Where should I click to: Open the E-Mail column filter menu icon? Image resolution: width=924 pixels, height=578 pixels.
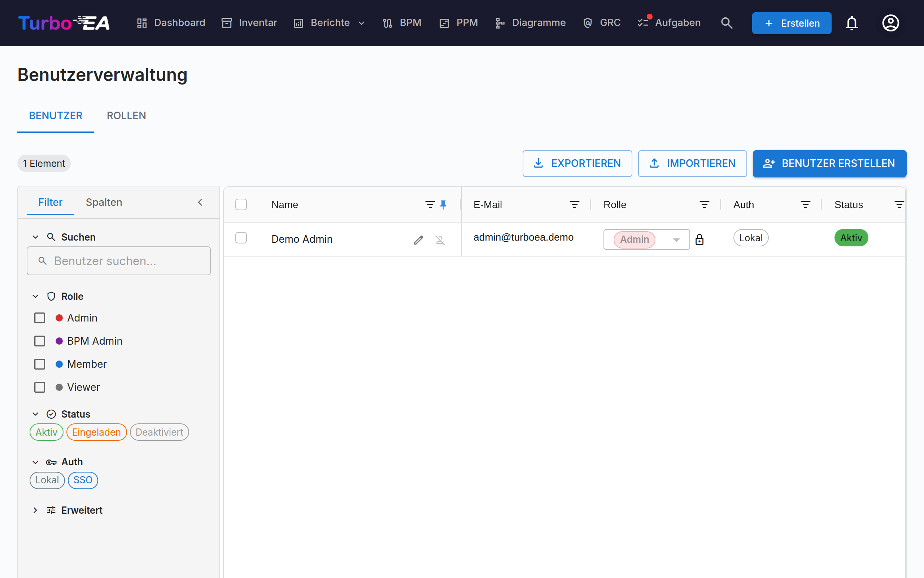point(574,205)
